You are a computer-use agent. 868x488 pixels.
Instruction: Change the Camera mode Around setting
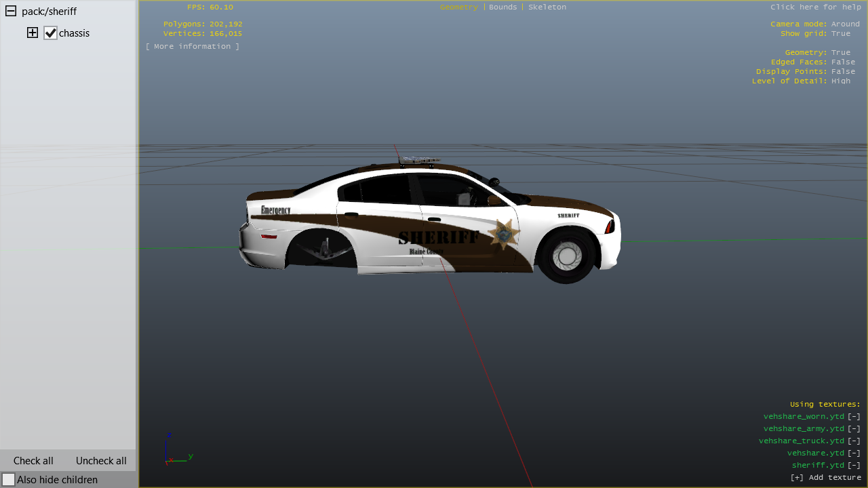[x=845, y=24]
